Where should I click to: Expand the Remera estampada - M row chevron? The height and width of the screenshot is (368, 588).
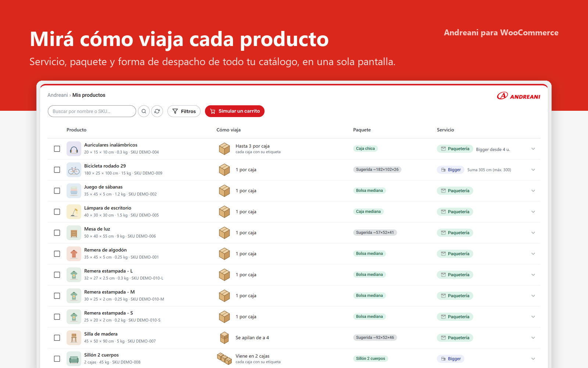click(533, 296)
